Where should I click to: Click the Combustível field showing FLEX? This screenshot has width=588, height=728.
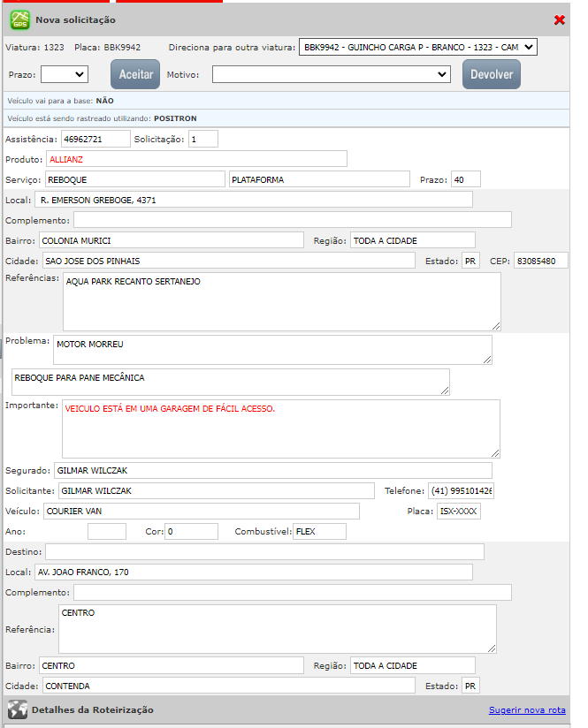coord(319,532)
